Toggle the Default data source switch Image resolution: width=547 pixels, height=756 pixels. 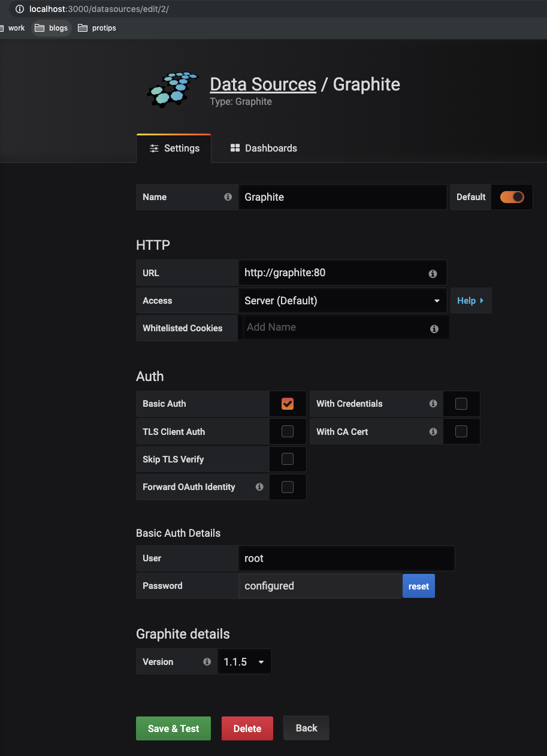(x=512, y=197)
